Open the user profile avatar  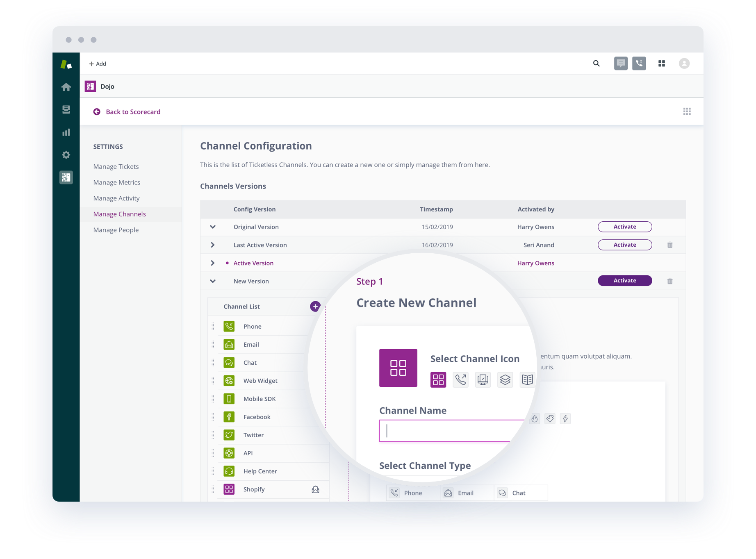pos(684,64)
